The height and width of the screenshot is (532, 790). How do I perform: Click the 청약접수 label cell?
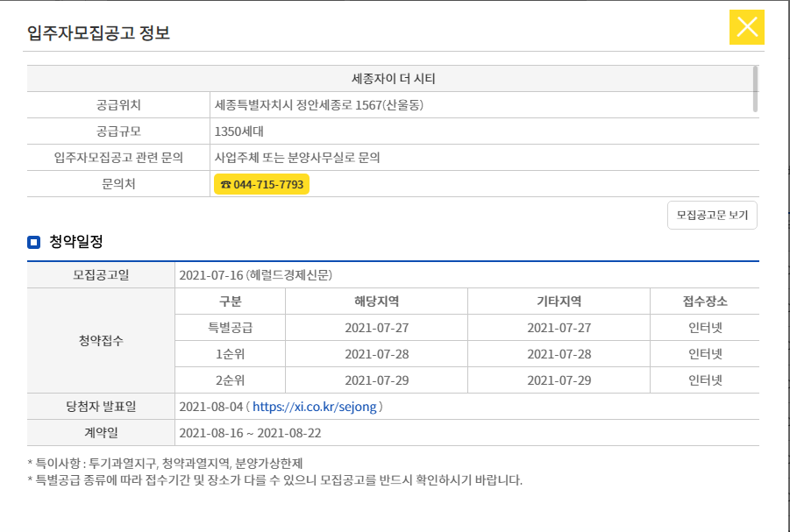click(101, 341)
